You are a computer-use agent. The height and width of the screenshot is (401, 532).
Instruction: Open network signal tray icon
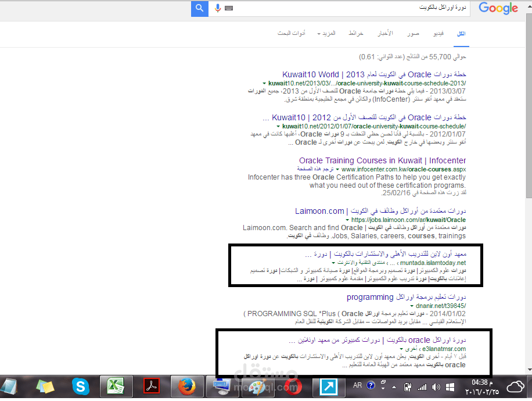pos(422,386)
